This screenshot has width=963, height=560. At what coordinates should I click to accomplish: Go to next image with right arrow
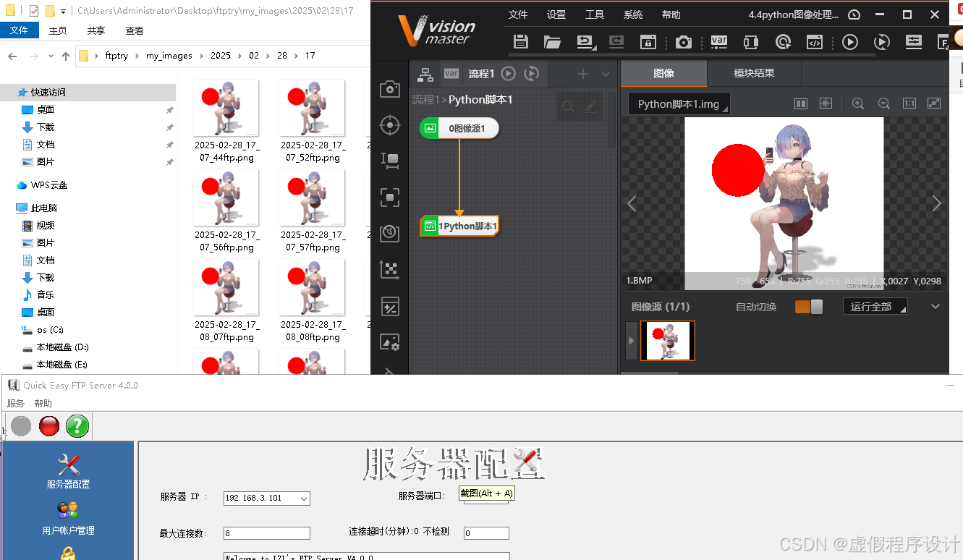[x=937, y=204]
